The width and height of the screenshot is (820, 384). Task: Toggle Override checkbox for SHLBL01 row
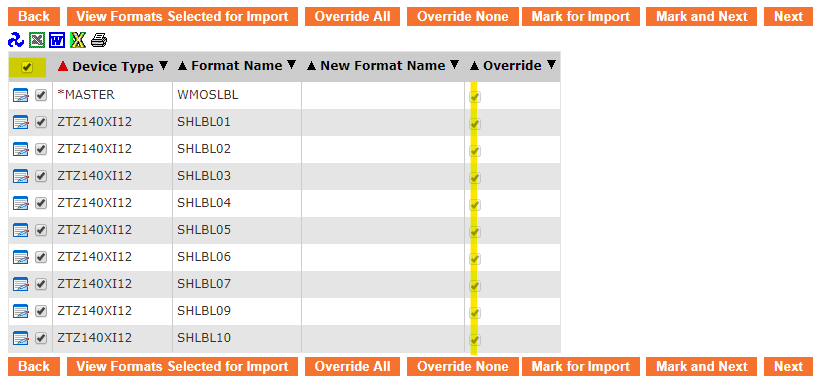click(475, 124)
